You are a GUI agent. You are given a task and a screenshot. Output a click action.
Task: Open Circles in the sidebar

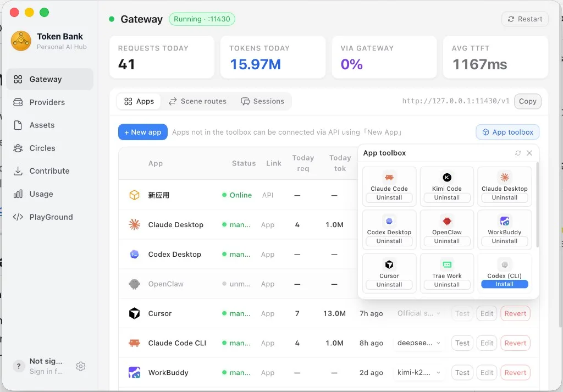coord(49,148)
